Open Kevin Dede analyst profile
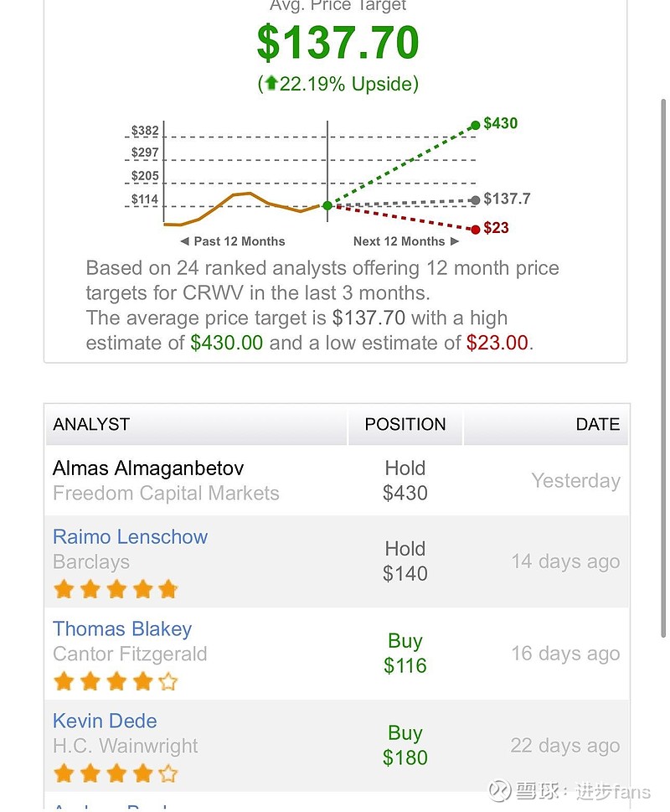The image size is (670, 812). point(105,721)
